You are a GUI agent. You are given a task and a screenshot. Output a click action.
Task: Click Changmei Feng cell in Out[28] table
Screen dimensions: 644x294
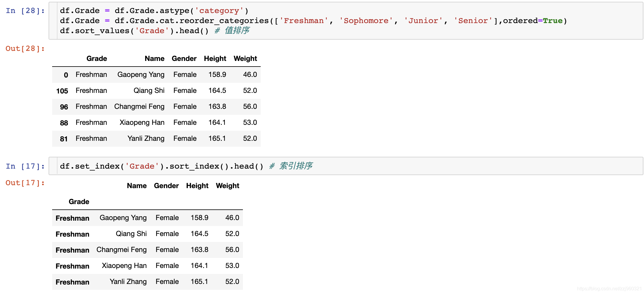click(x=139, y=106)
